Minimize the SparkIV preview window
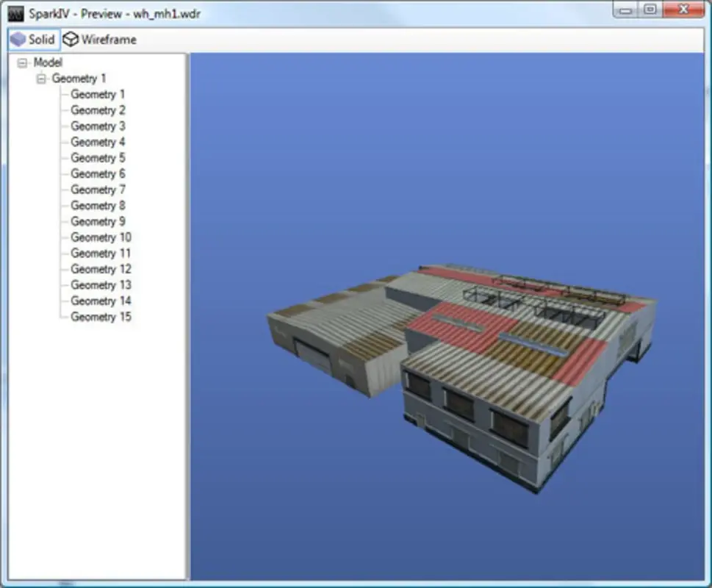This screenshot has height=588, width=712. 626,10
